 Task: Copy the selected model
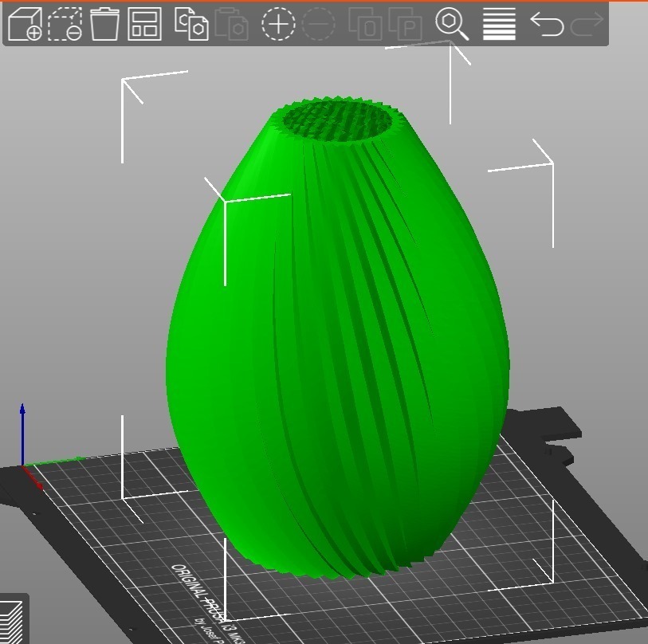191,25
